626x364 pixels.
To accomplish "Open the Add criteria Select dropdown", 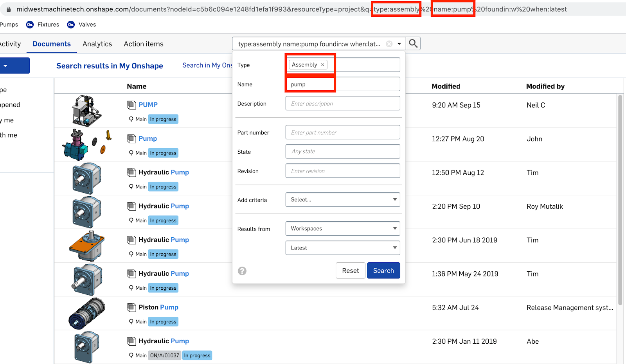I will (343, 199).
